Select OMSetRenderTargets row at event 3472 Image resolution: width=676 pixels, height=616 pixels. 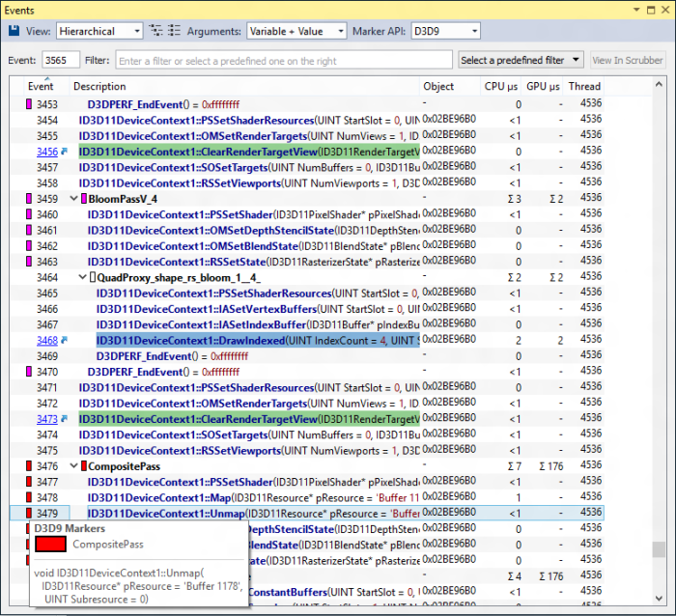coord(307,403)
